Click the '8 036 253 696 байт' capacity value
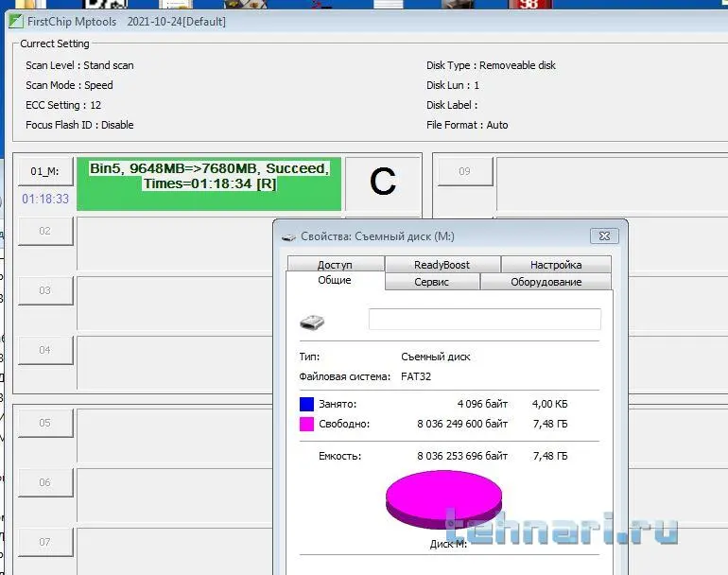 click(462, 456)
